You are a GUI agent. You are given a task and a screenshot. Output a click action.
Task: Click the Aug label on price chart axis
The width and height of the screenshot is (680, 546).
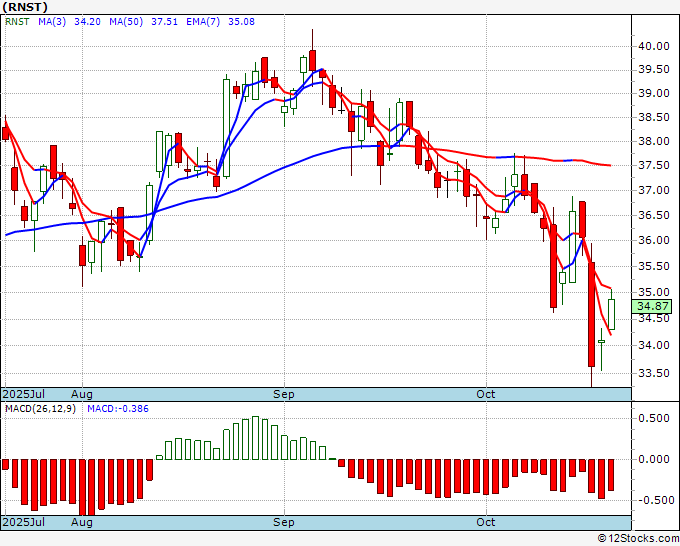coord(82,394)
